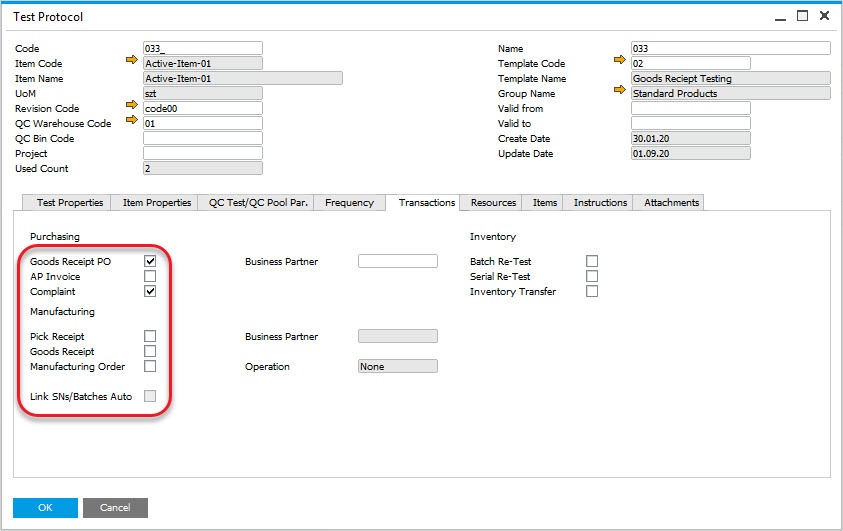Switch to the Test Properties tab
The width and height of the screenshot is (843, 531).
click(x=70, y=203)
